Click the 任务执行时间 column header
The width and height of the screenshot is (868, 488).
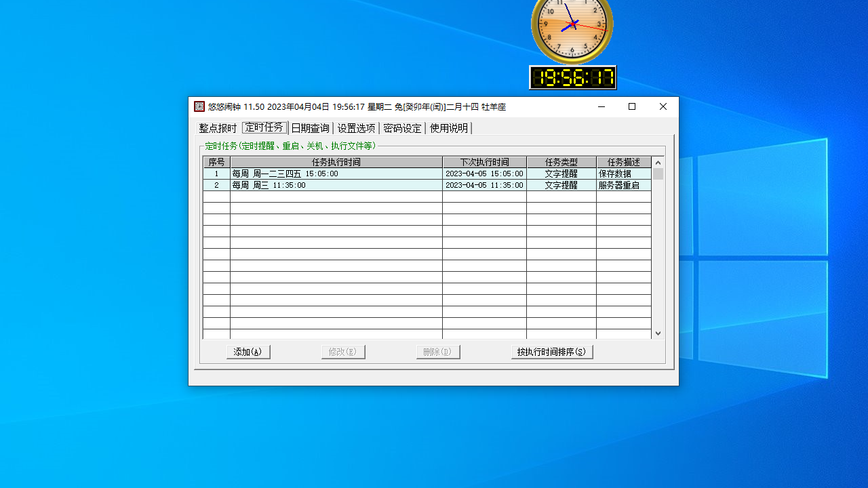click(337, 162)
